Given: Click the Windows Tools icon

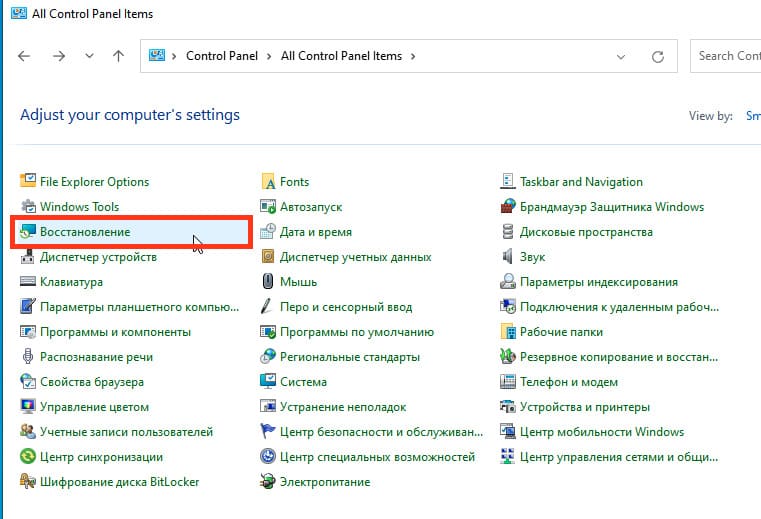Looking at the screenshot, I should [28, 207].
